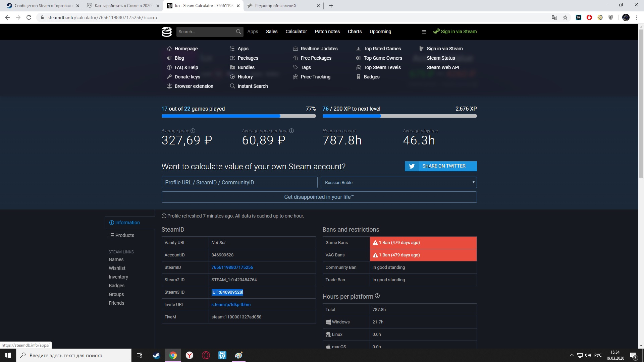Image resolution: width=644 pixels, height=362 pixels.
Task: Open Top Rated Games link
Action: coord(378,49)
